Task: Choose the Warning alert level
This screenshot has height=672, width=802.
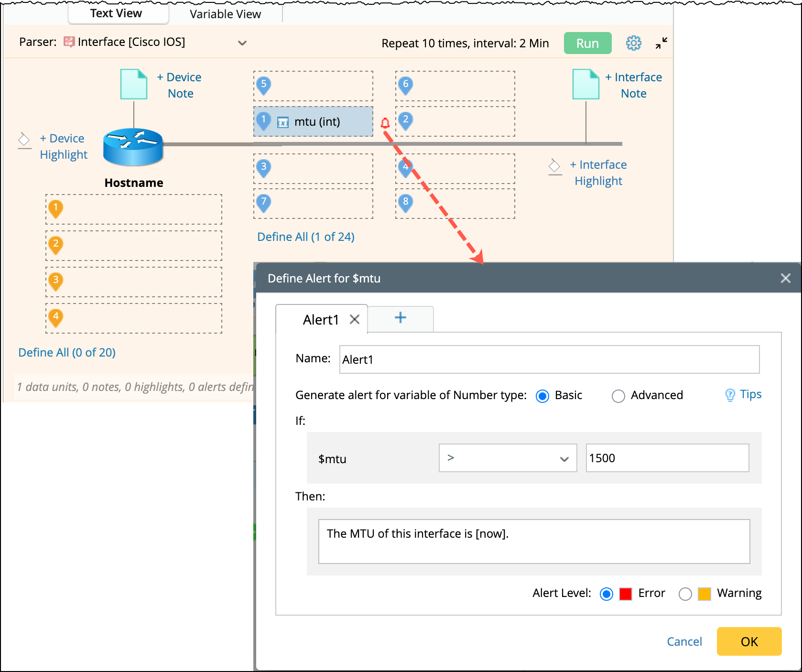Action: tap(685, 594)
